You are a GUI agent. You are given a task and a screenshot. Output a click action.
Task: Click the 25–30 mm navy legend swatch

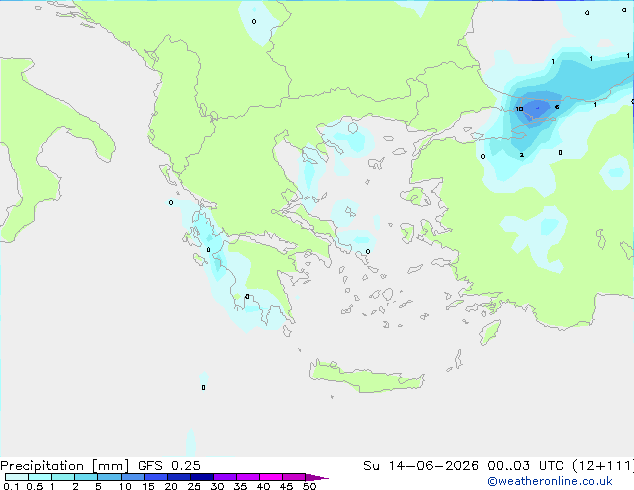click(x=202, y=477)
